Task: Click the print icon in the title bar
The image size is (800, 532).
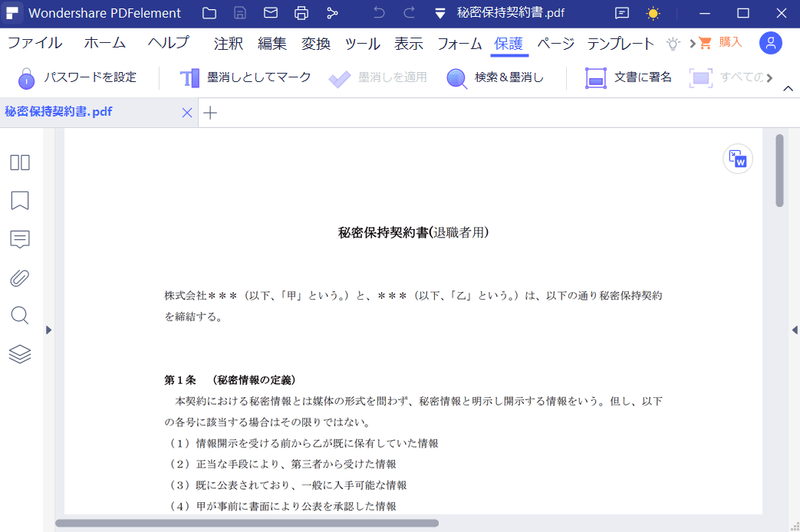Action: [301, 13]
